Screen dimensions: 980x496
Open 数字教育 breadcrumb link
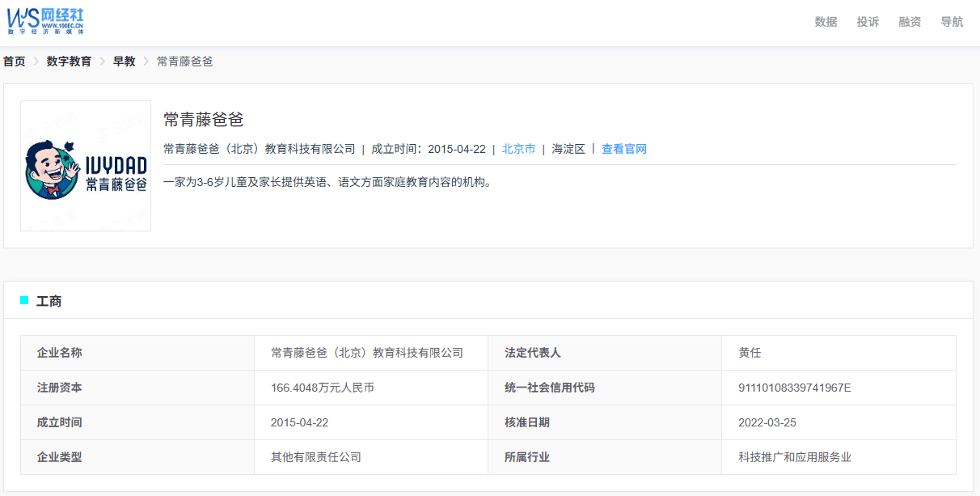coord(69,61)
